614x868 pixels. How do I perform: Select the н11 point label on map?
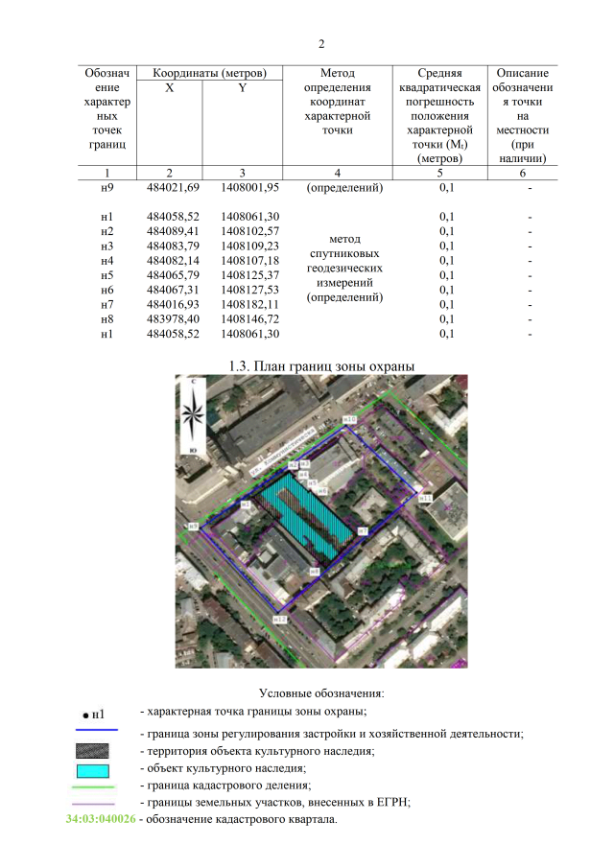pyautogui.click(x=426, y=497)
